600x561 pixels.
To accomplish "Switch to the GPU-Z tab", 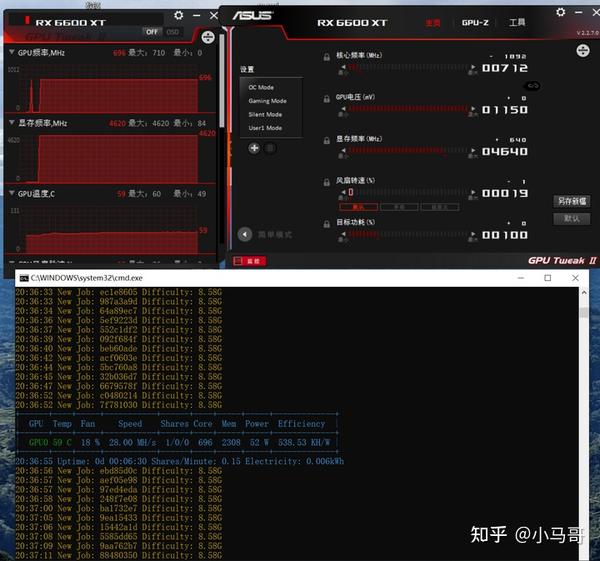I will click(475, 23).
